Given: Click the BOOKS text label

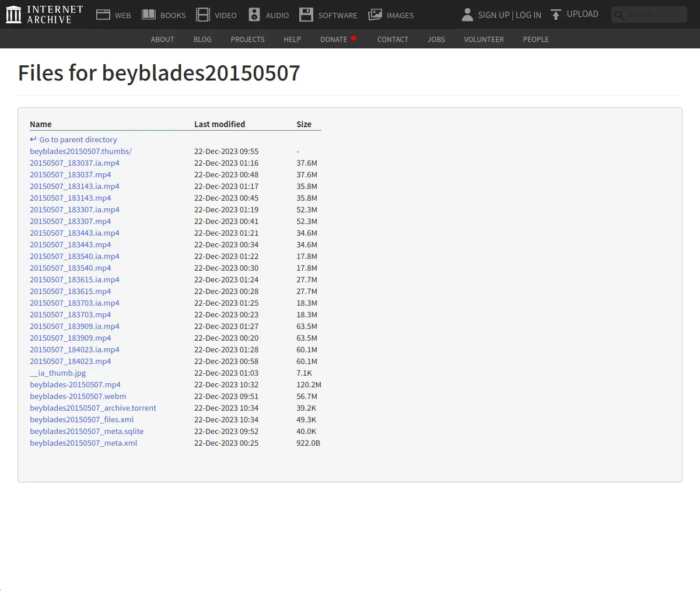Looking at the screenshot, I should 173,15.
